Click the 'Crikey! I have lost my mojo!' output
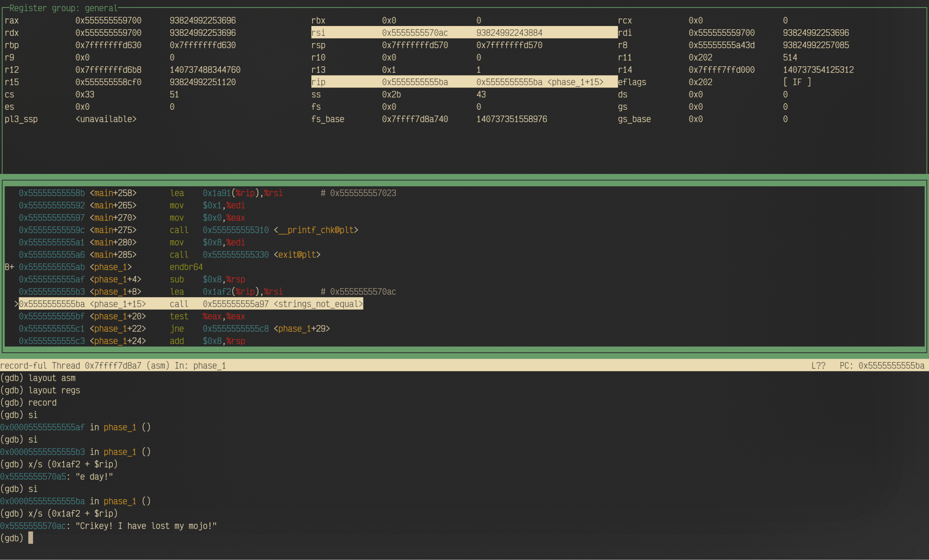Screen dimensions: 929x560 point(146,526)
